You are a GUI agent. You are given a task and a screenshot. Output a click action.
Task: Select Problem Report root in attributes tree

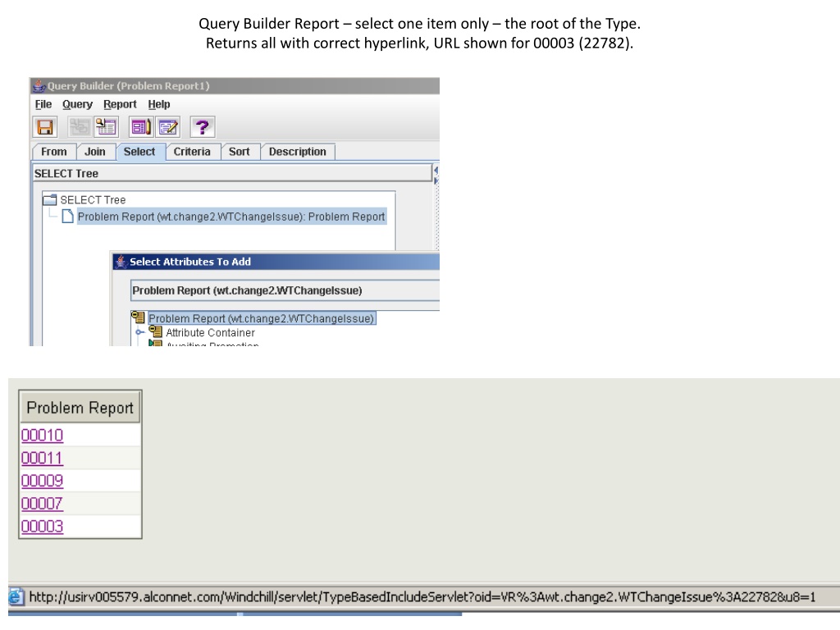(x=262, y=318)
